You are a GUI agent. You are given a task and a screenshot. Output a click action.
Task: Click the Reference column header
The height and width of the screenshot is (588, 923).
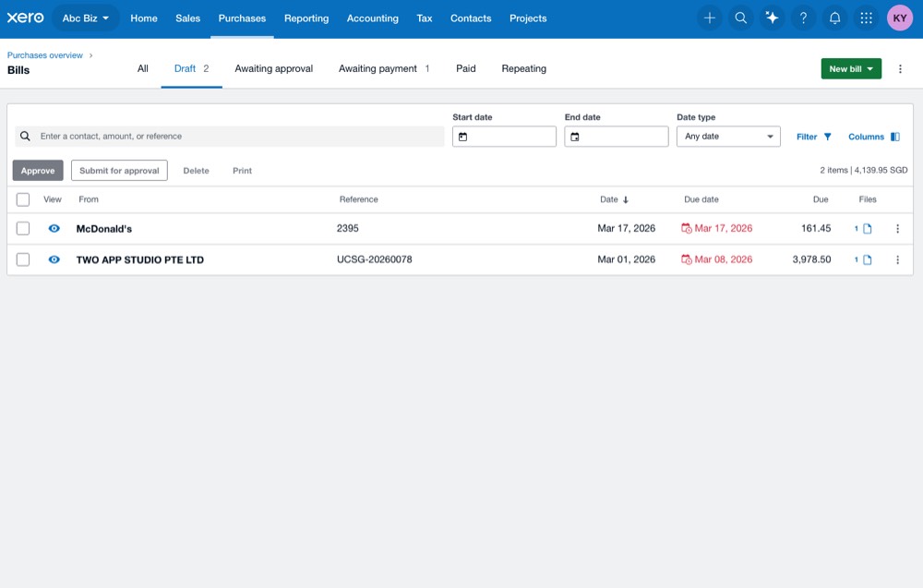coord(358,199)
